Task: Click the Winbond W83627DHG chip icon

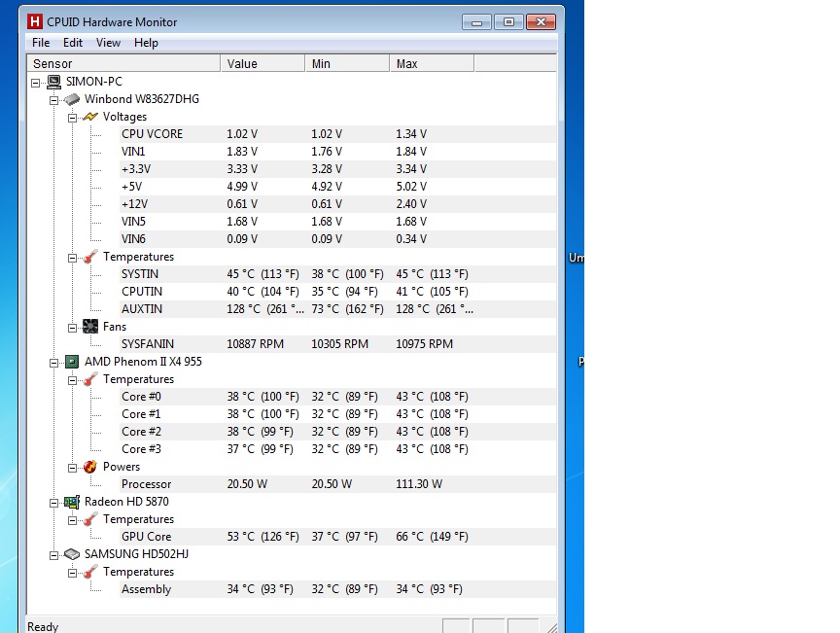Action: pyautogui.click(x=72, y=100)
